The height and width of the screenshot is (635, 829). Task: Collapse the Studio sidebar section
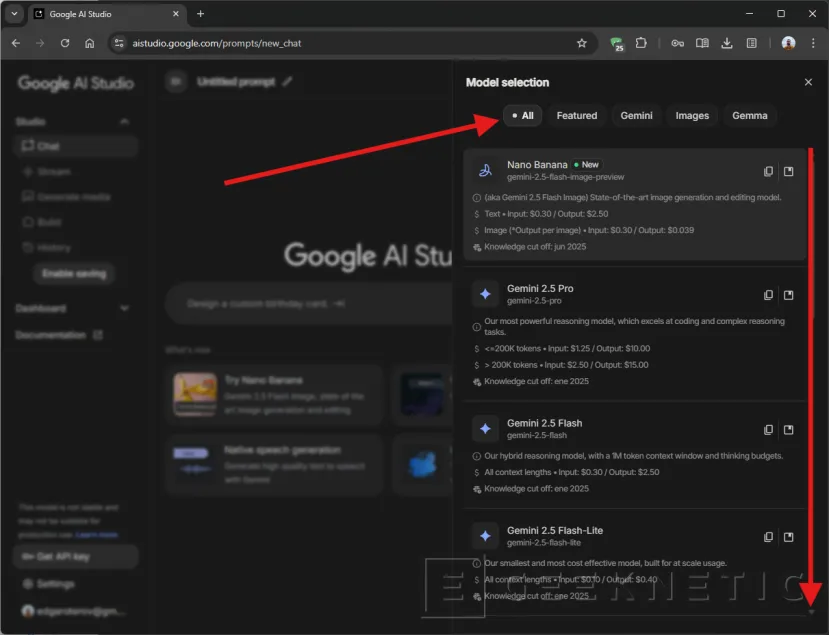point(124,122)
